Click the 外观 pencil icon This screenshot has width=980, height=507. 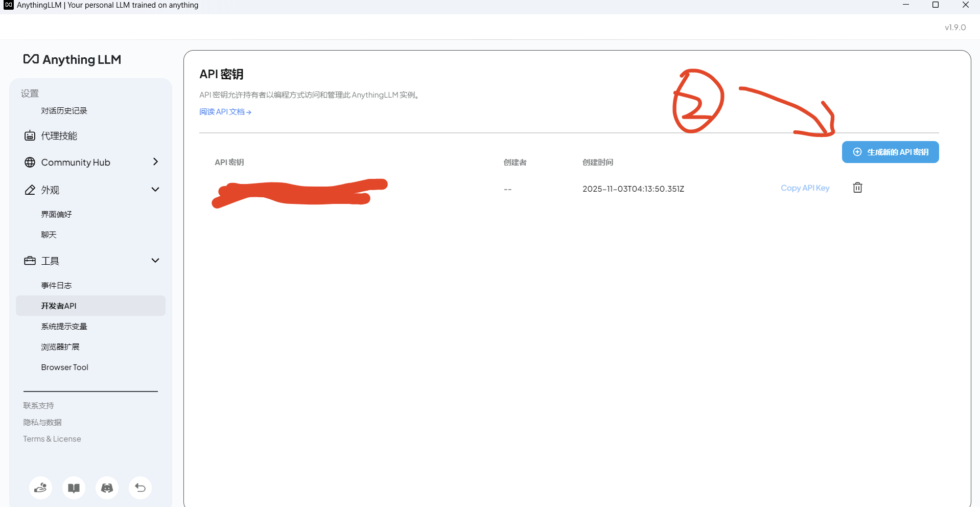click(x=30, y=190)
